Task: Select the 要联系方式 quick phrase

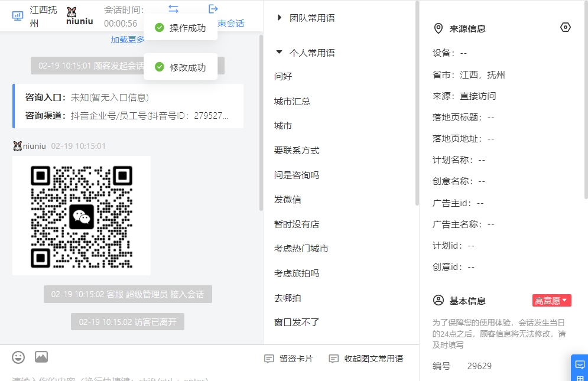Action: coord(297,151)
